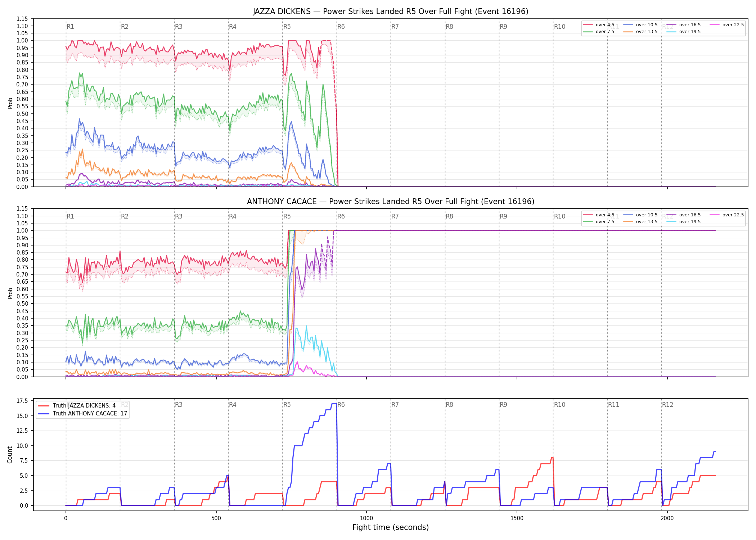Click the 'Fight time (seconds)' axis label
The height and width of the screenshot is (540, 756).
[x=391, y=527]
